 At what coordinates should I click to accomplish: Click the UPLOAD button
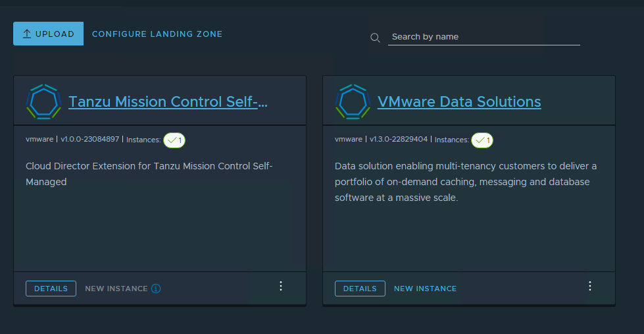click(x=48, y=34)
